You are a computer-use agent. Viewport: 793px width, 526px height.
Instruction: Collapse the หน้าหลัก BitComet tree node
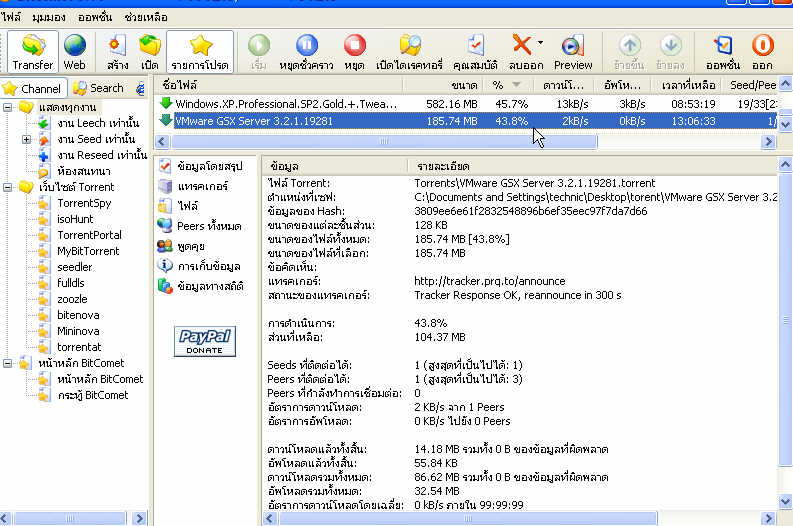(9, 363)
